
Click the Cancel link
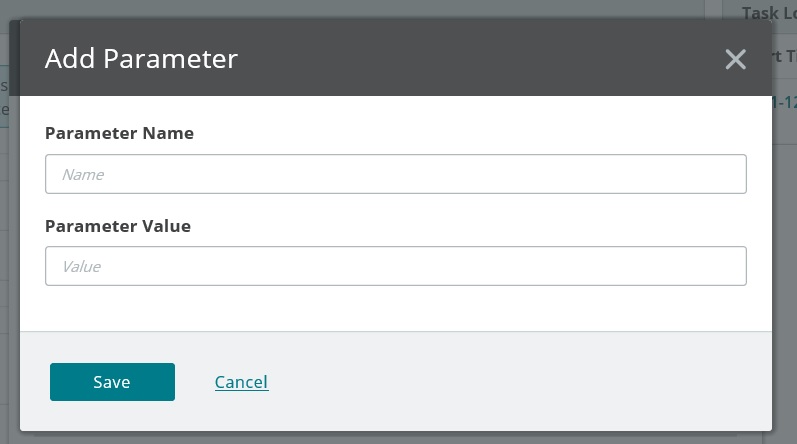click(241, 382)
